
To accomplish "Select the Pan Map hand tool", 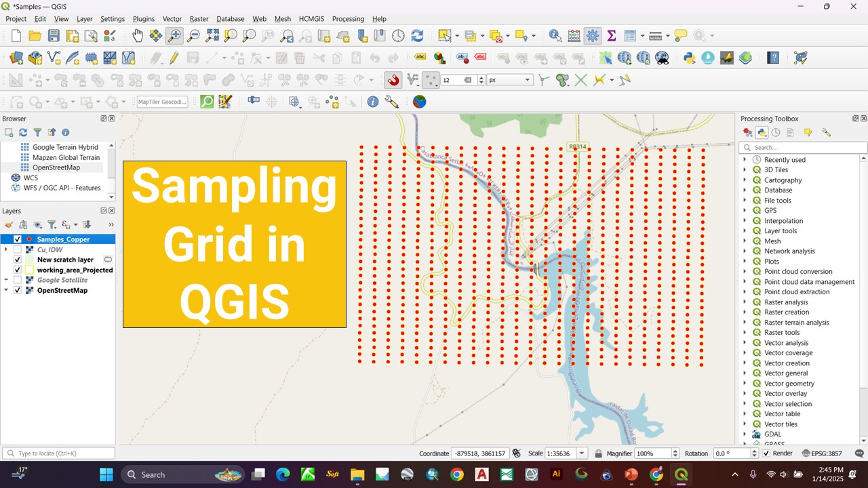I will [x=138, y=36].
